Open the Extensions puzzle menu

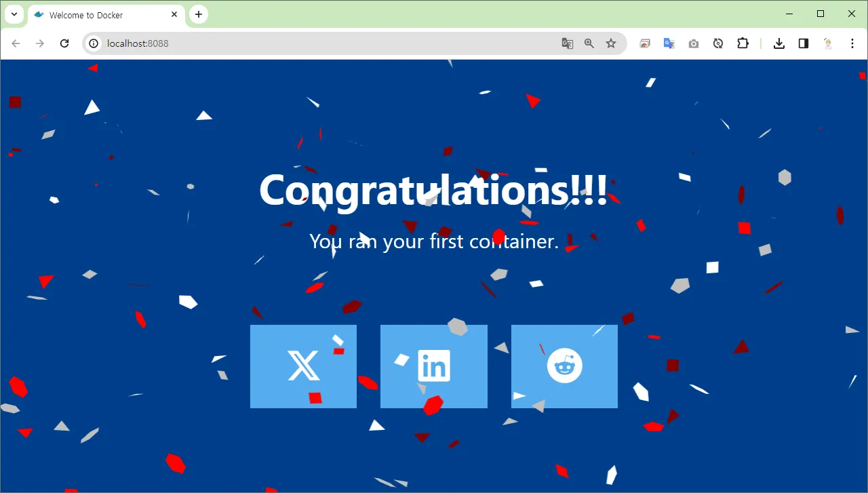tap(743, 43)
